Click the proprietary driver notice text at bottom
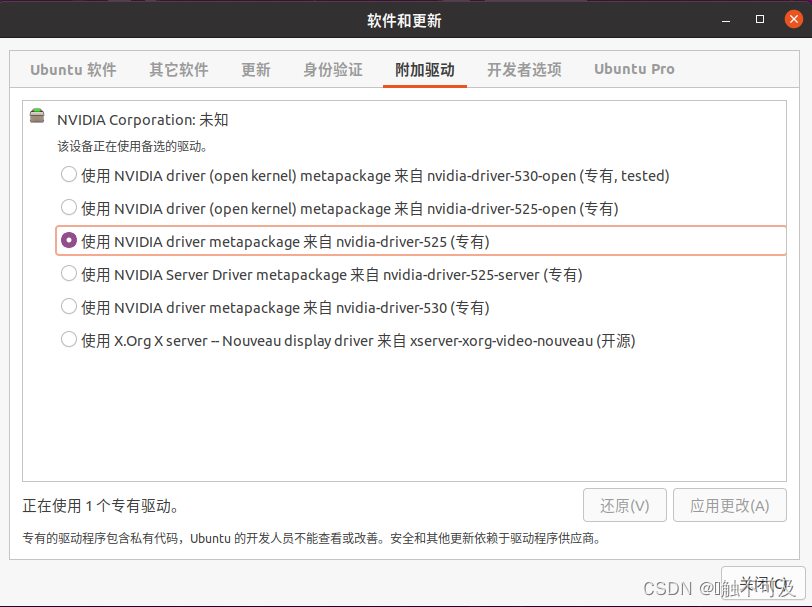This screenshot has height=607, width=812. coord(312,539)
